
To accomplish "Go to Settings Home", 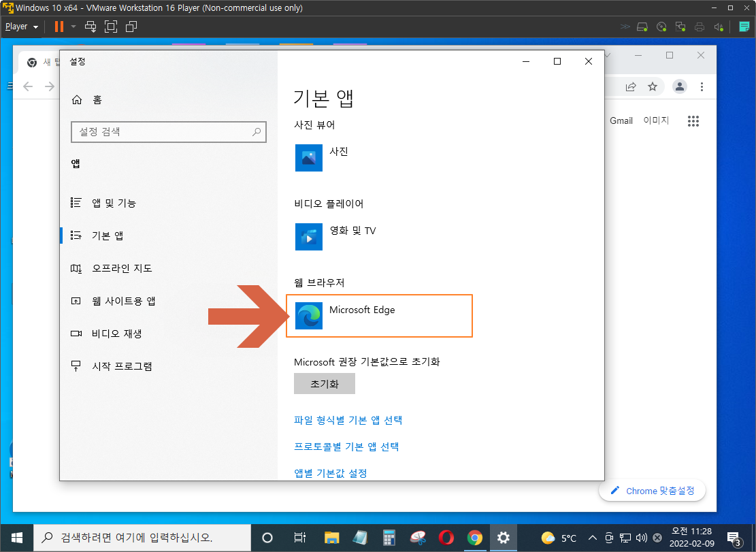I will pyautogui.click(x=87, y=100).
